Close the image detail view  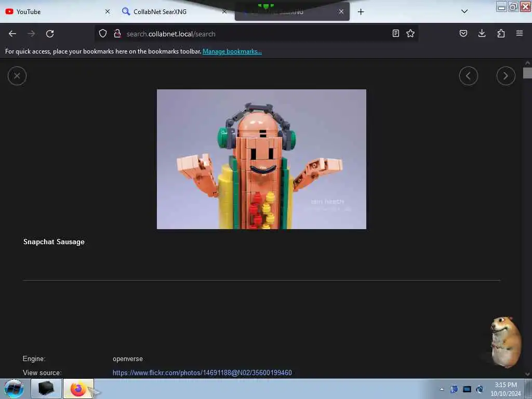tap(17, 76)
